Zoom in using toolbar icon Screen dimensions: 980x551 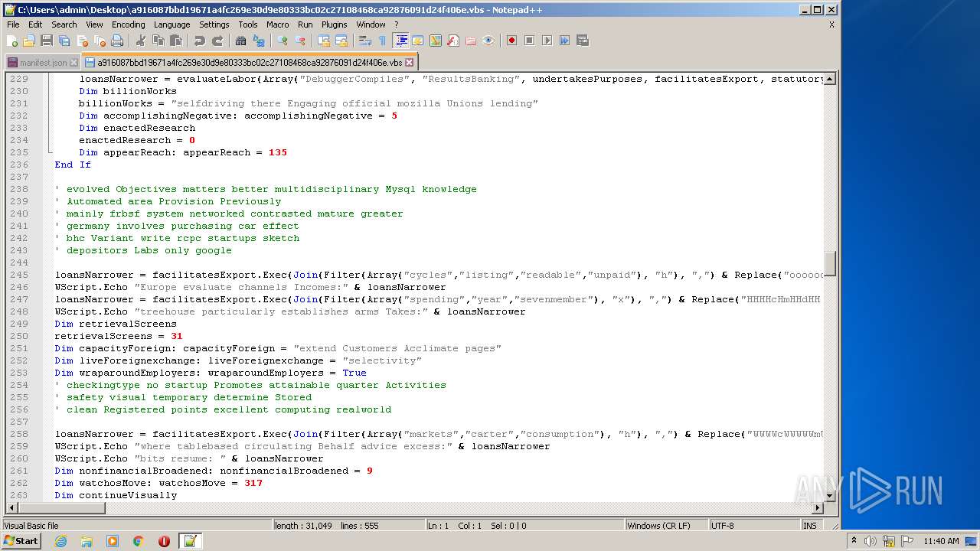[283, 41]
